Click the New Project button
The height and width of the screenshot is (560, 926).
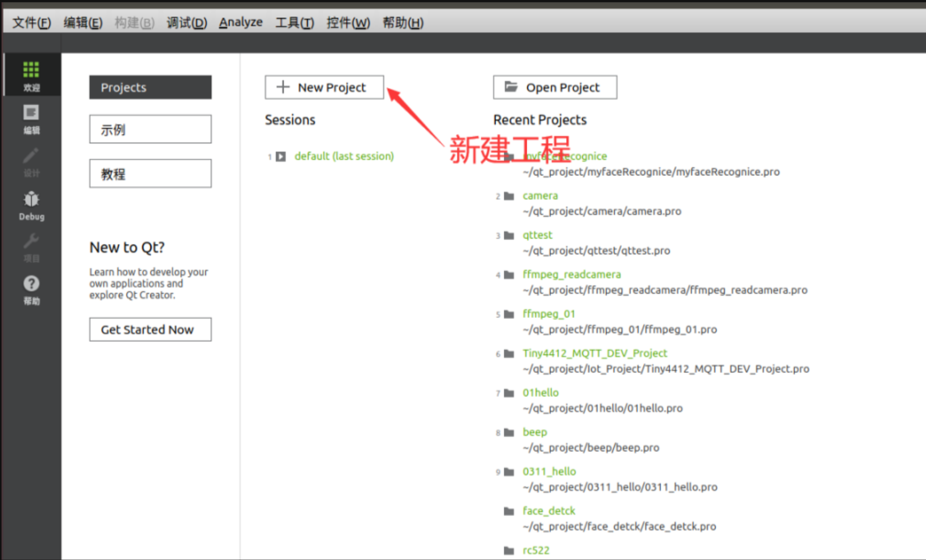(x=324, y=87)
